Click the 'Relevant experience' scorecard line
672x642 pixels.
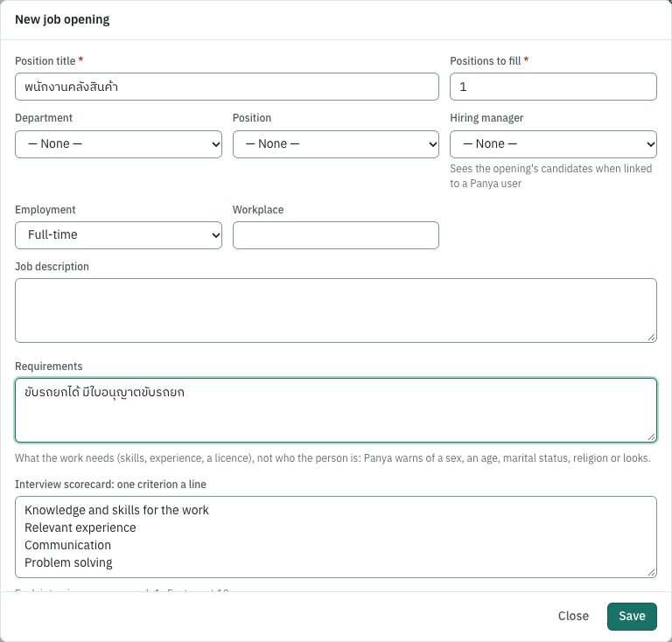[x=80, y=528]
